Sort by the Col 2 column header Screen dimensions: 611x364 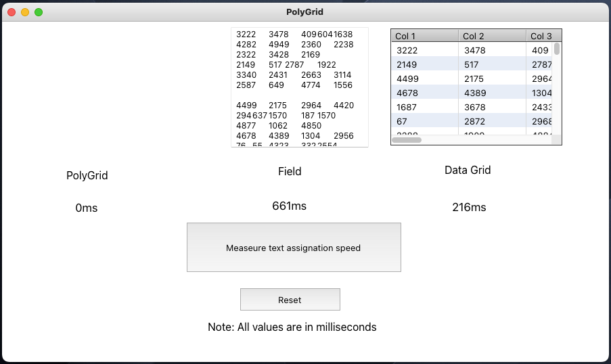point(492,36)
